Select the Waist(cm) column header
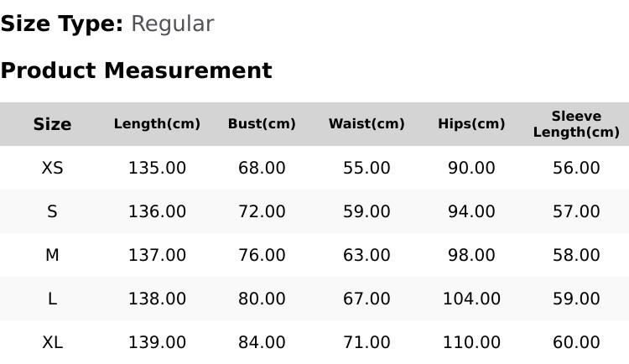The image size is (629, 364). point(366,124)
